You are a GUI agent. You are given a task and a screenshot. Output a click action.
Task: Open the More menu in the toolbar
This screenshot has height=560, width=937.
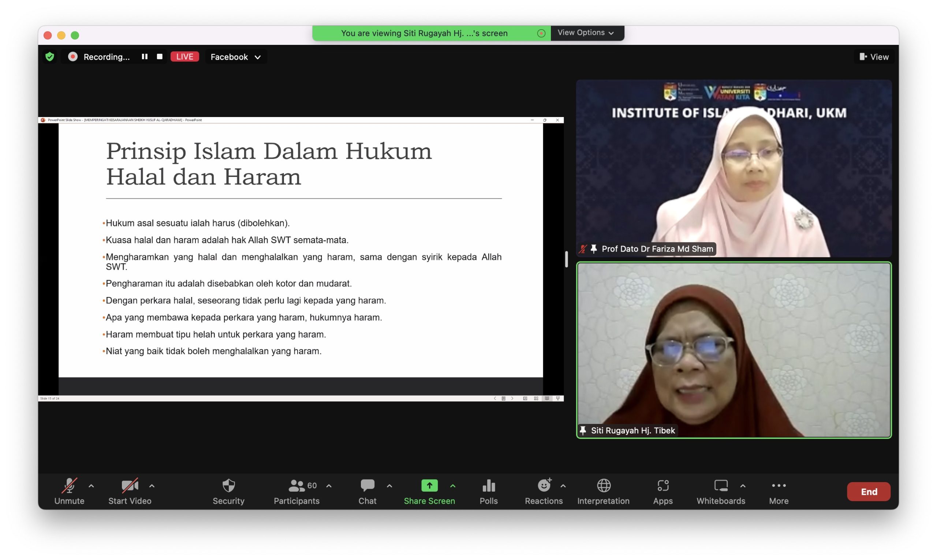[779, 486]
